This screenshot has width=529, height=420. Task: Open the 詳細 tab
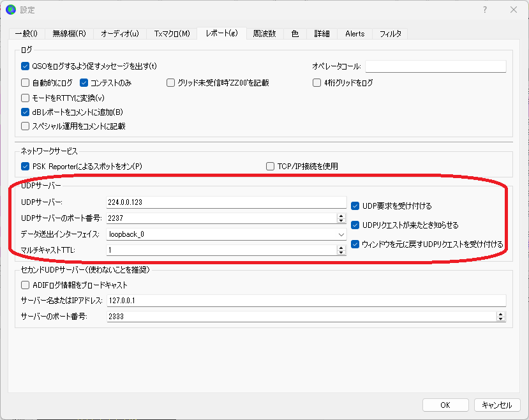[x=322, y=34]
